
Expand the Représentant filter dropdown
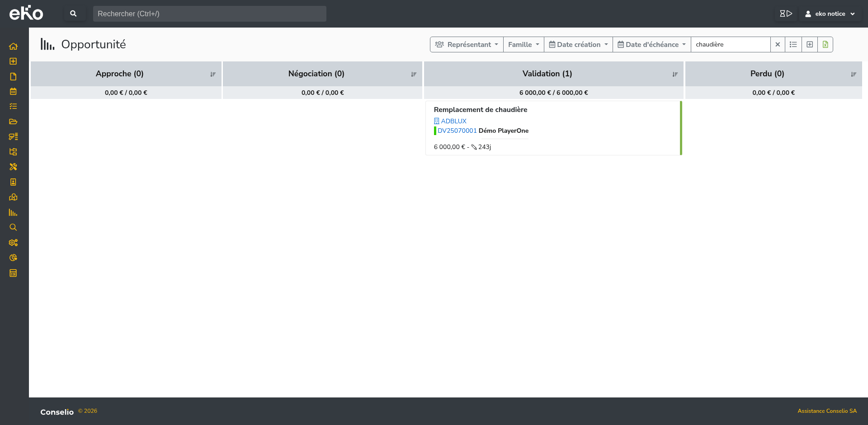point(467,44)
